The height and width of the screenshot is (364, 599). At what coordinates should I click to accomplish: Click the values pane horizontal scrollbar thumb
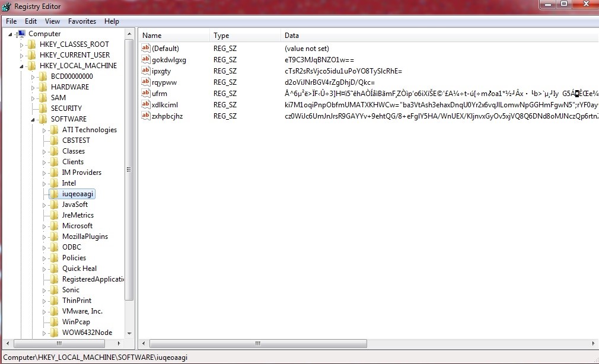click(258, 344)
